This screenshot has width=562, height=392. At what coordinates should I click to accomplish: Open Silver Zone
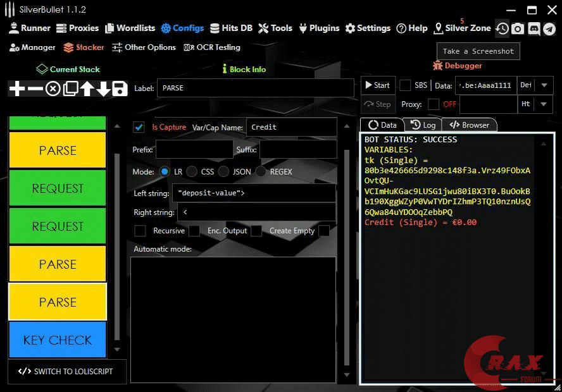pos(463,28)
